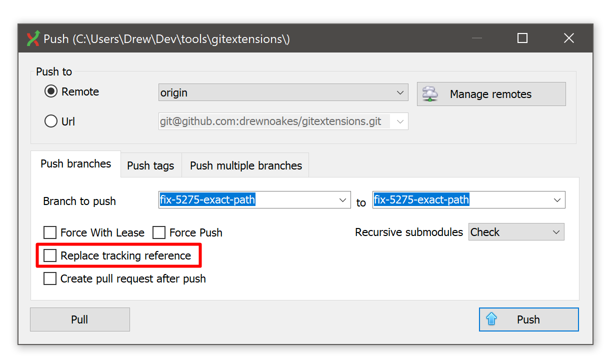The width and height of the screenshot is (615, 364).
Task: Click the Push button
Action: pyautogui.click(x=528, y=319)
